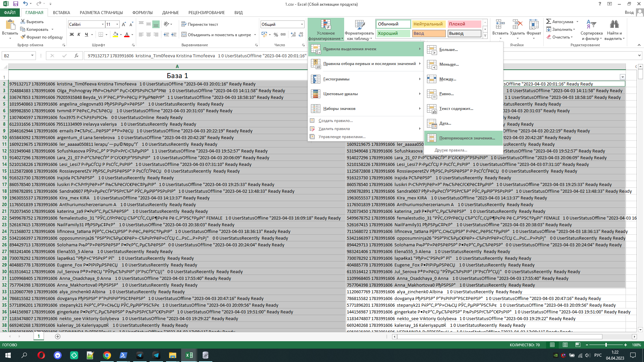The width and height of the screenshot is (644, 362).
Task: Select the fill color bucket icon
Action: [x=115, y=35]
